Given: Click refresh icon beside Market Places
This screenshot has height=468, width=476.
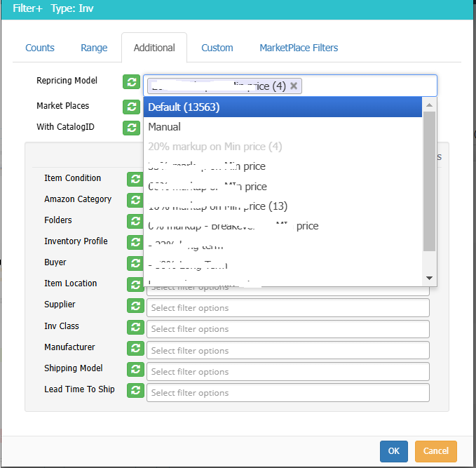Looking at the screenshot, I should (131, 107).
